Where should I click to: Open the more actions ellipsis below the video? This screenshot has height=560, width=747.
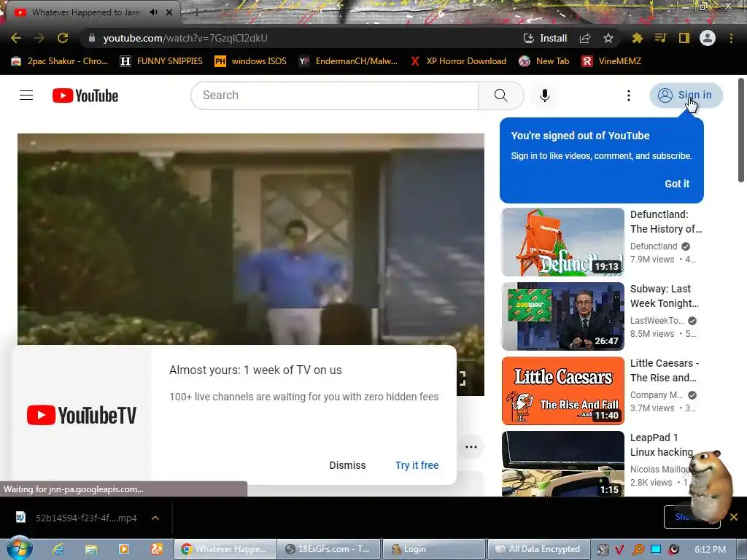(x=471, y=447)
